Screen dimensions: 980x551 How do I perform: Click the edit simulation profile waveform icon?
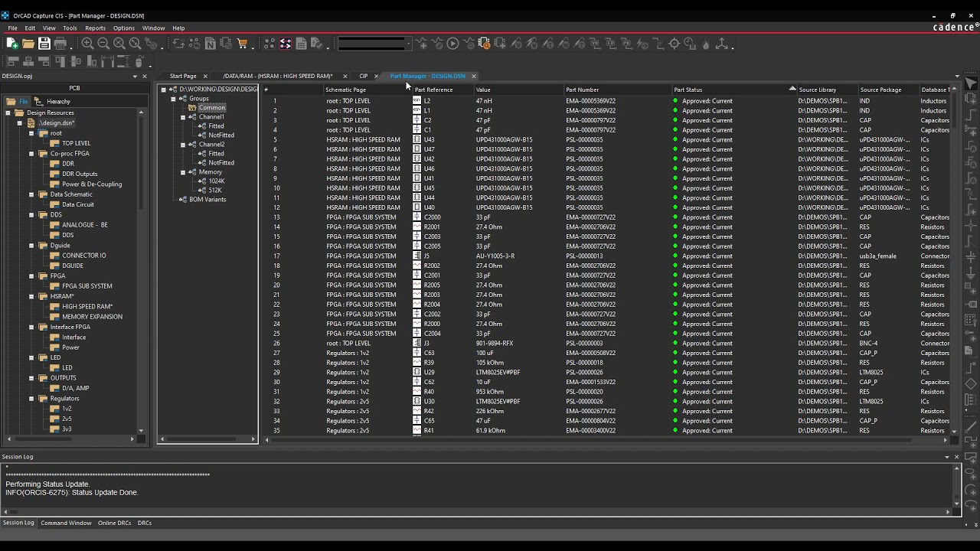(436, 44)
